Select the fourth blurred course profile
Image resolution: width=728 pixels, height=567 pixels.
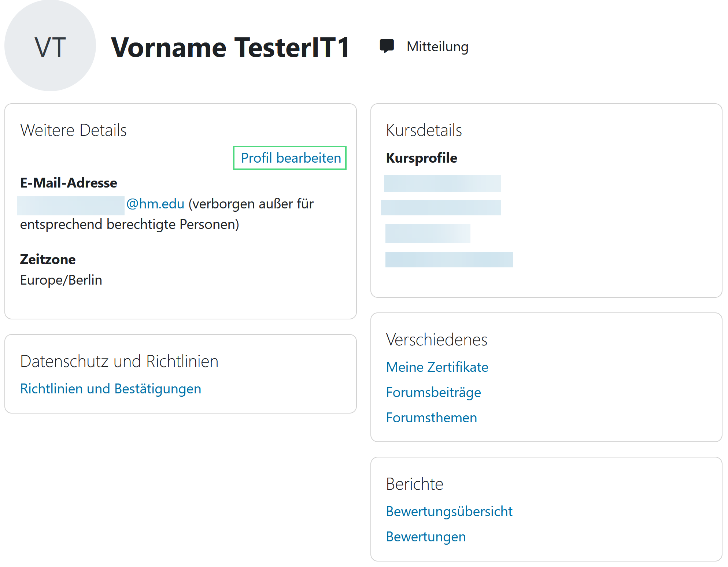(449, 260)
